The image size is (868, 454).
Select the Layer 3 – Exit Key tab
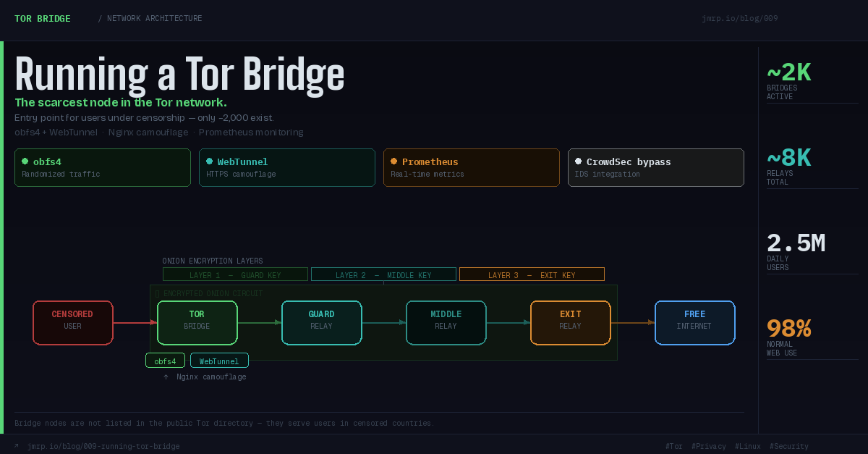tap(532, 274)
